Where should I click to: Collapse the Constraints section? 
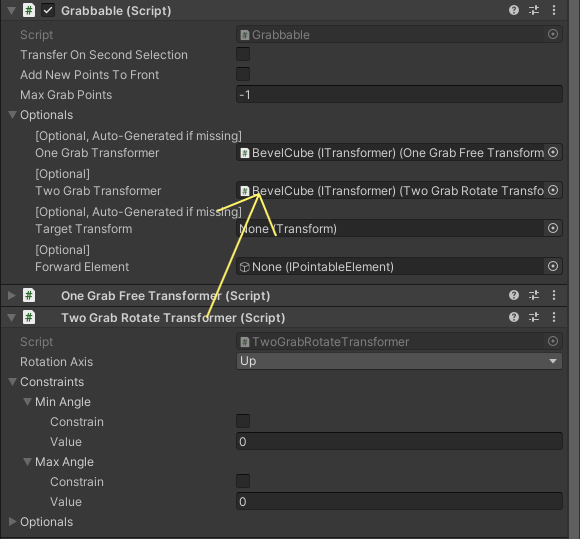click(12, 381)
